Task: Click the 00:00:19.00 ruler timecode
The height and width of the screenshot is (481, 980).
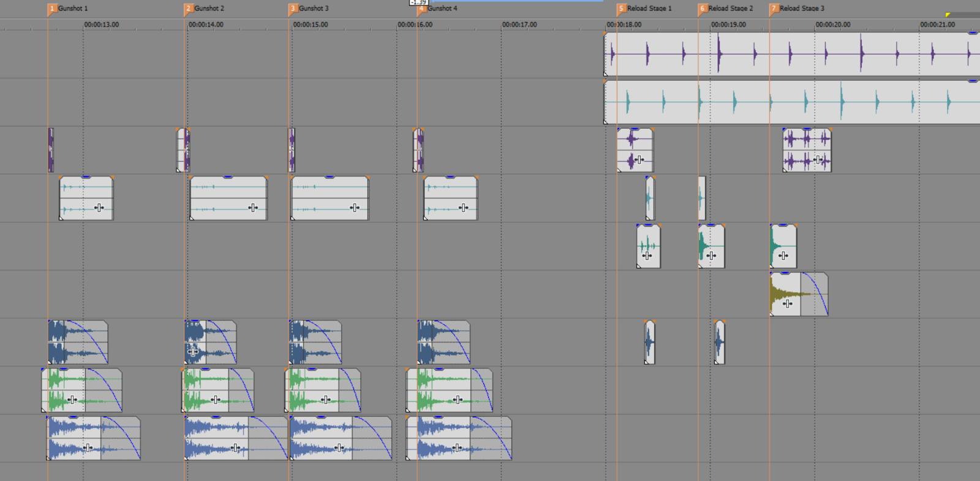Action: 728,25
